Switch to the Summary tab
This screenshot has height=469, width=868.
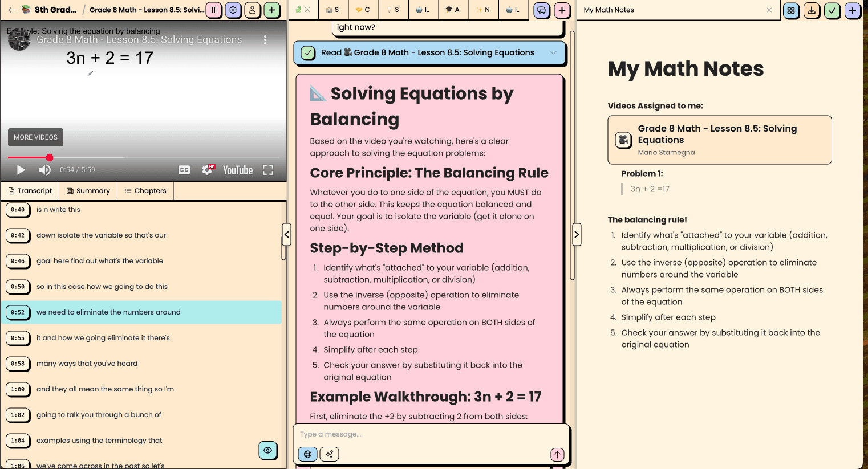(x=88, y=191)
